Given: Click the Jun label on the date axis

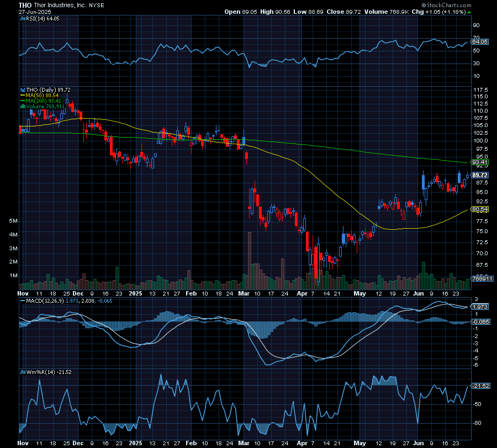Looking at the screenshot, I should [419, 293].
